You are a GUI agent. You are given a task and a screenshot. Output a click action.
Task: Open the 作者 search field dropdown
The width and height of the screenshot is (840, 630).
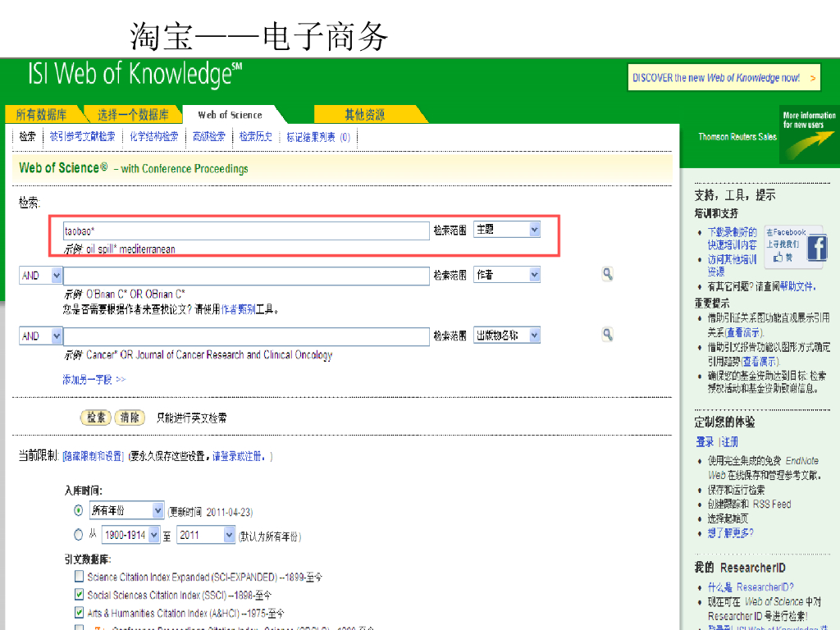[507, 275]
